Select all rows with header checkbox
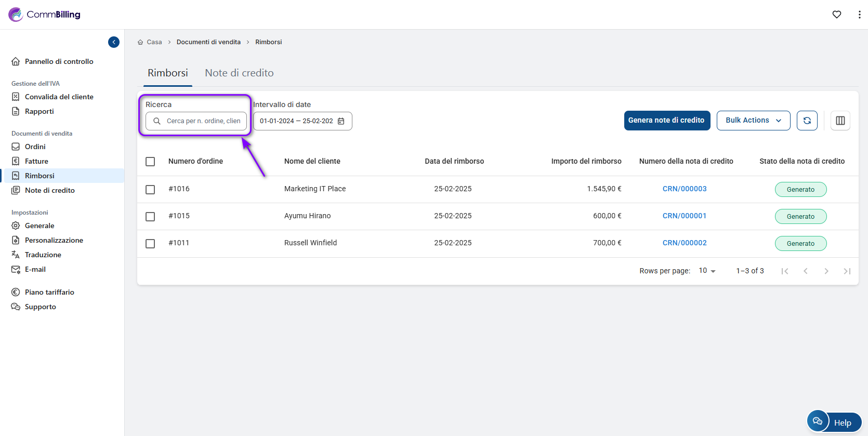868x436 pixels. point(150,162)
